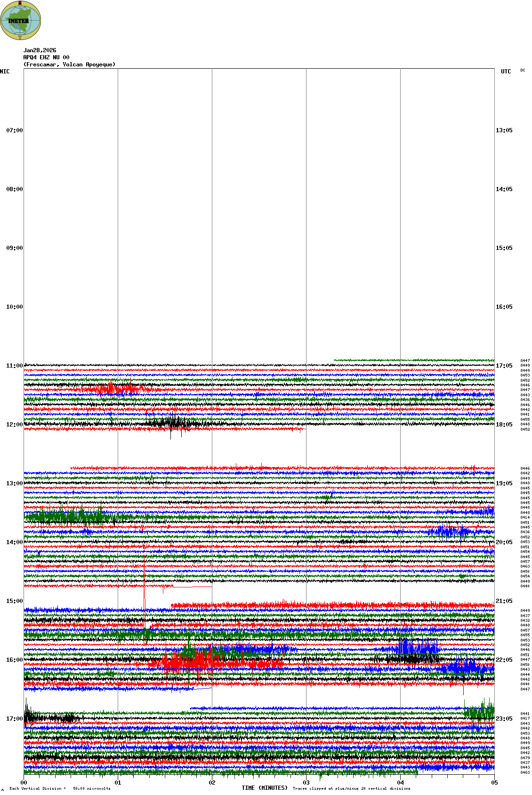Select the 11:00 local time label
The width and height of the screenshot is (532, 795).
coord(14,366)
